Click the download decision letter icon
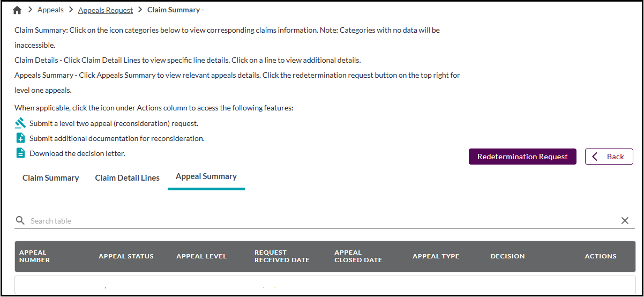Screen dimensions: 644x297 [20, 153]
